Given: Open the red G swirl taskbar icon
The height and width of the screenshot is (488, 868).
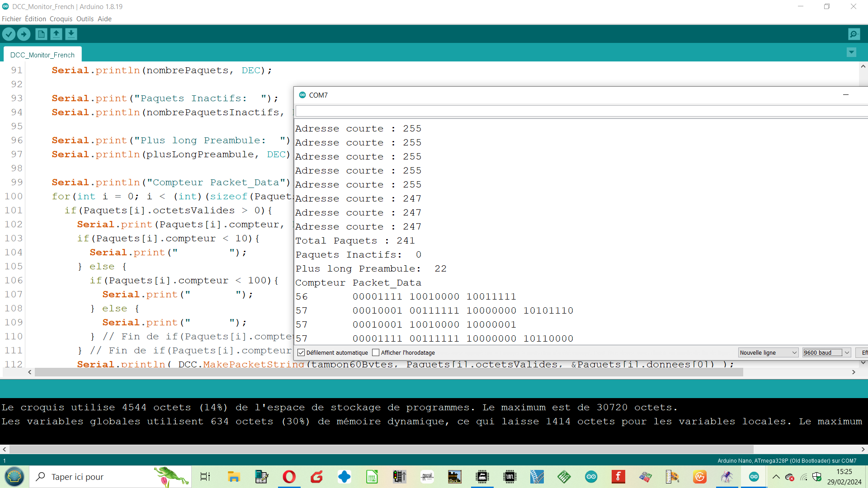Looking at the screenshot, I should point(316,477).
